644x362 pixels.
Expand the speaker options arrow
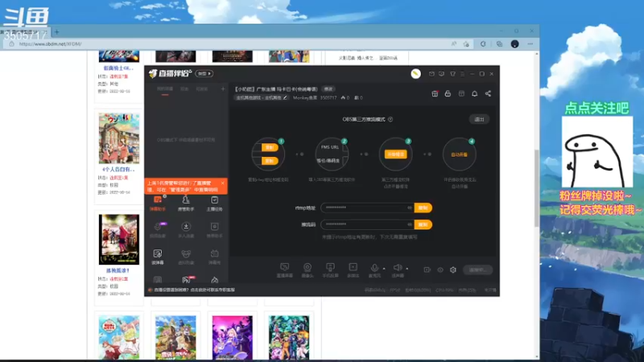(407, 269)
